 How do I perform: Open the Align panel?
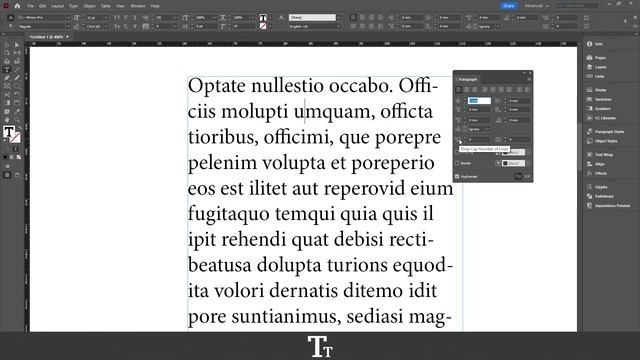[x=596, y=164]
